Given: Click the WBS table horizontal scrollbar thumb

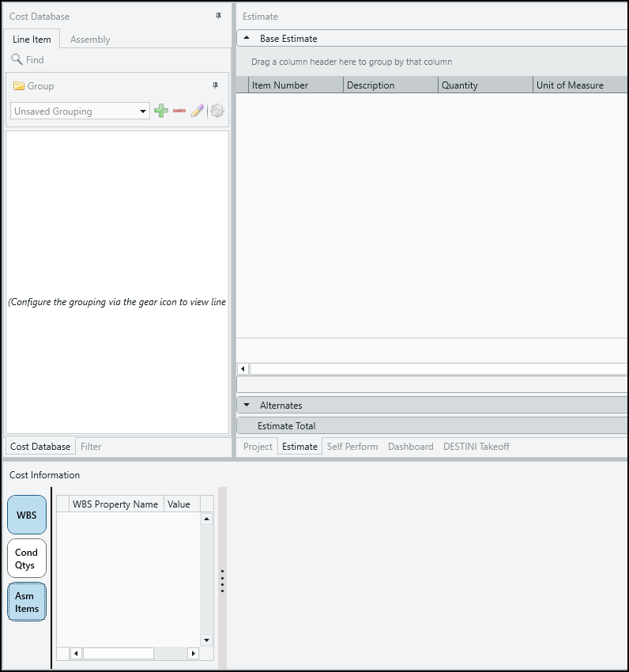Looking at the screenshot, I should 119,654.
